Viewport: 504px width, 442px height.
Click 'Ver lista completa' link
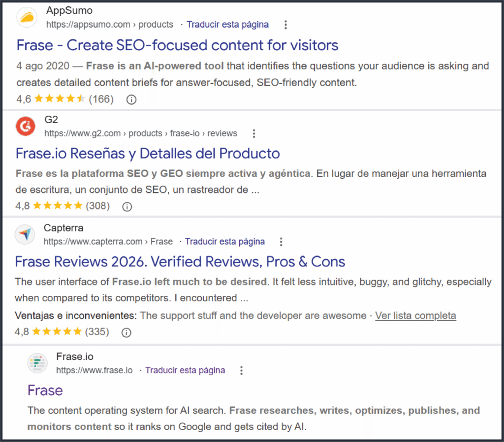(415, 316)
